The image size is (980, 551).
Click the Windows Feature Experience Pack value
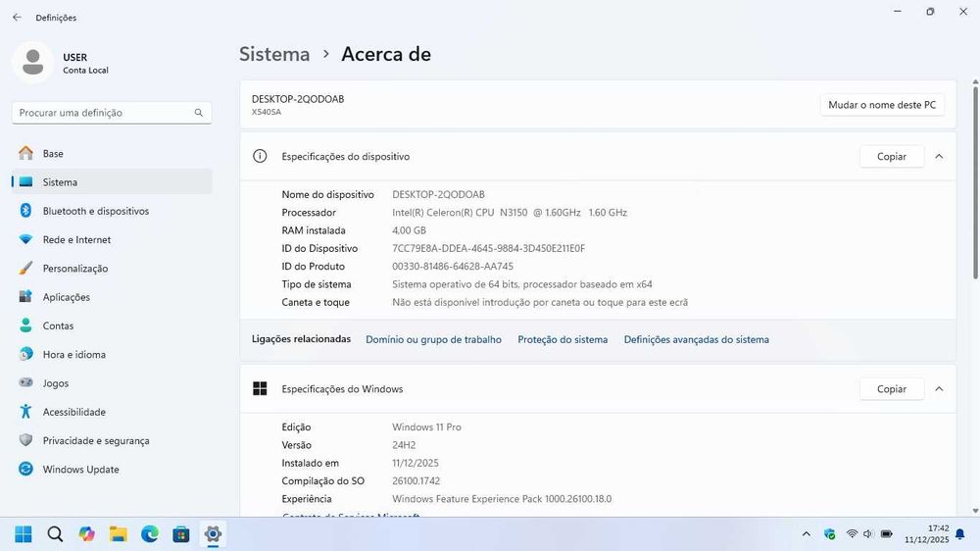click(502, 499)
